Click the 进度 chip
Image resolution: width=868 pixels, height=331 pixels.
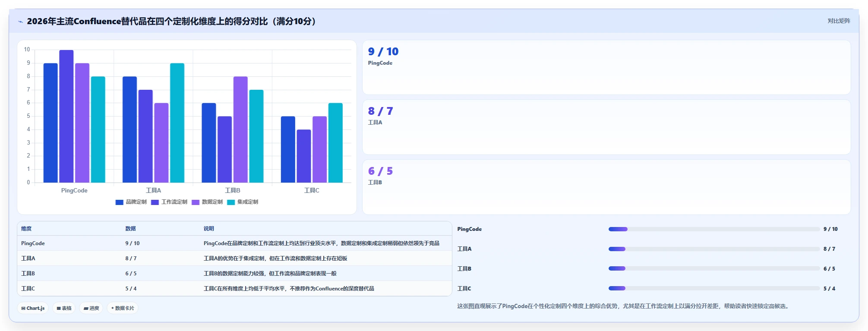click(91, 308)
